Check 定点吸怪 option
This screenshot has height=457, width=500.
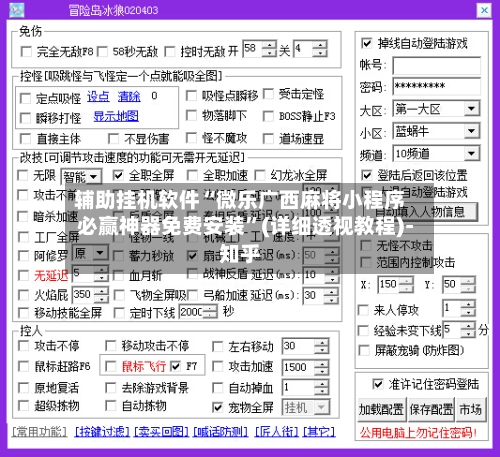click(x=25, y=98)
